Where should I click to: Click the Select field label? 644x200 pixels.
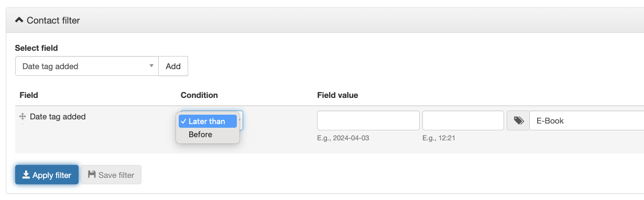click(x=36, y=48)
